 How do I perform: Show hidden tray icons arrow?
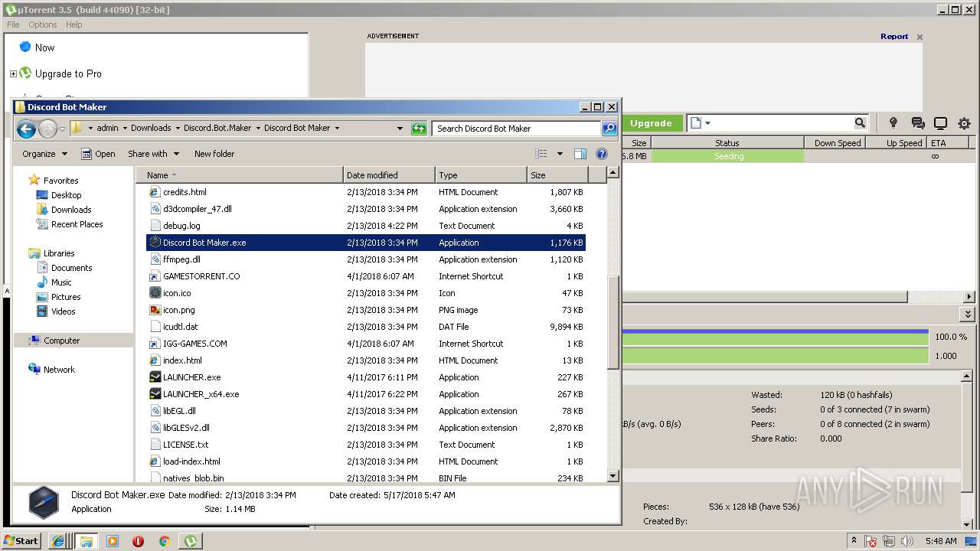(854, 541)
